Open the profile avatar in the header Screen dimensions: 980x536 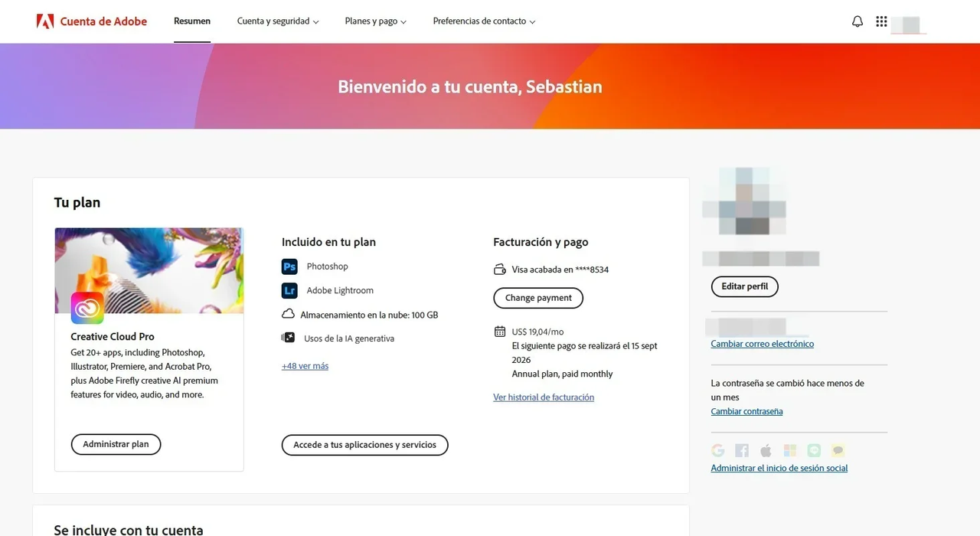point(909,24)
